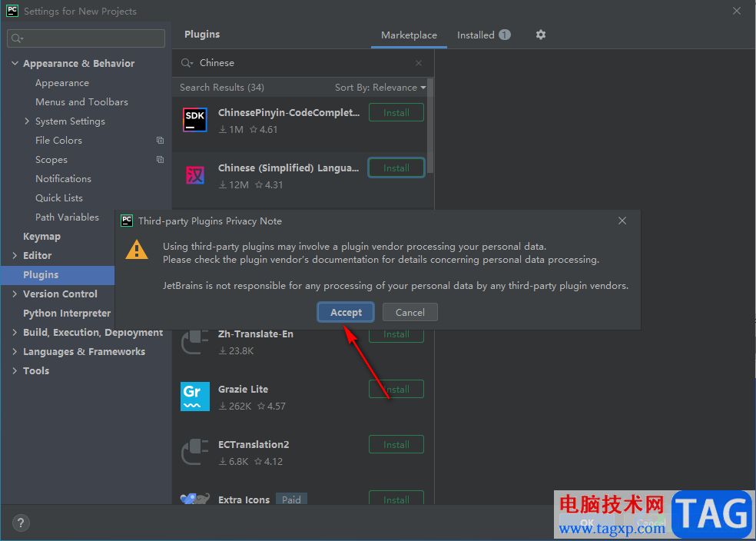Open the plugins gear settings menu
The height and width of the screenshot is (541, 756).
(540, 35)
